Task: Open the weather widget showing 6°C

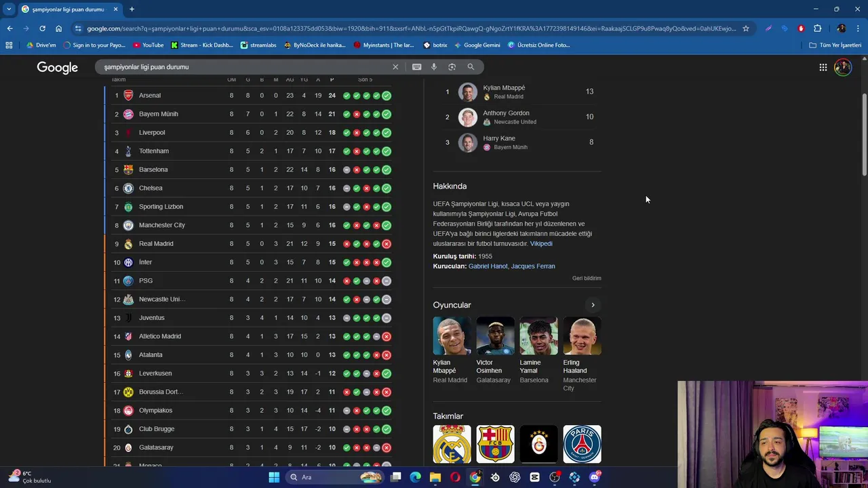Action: 30,477
